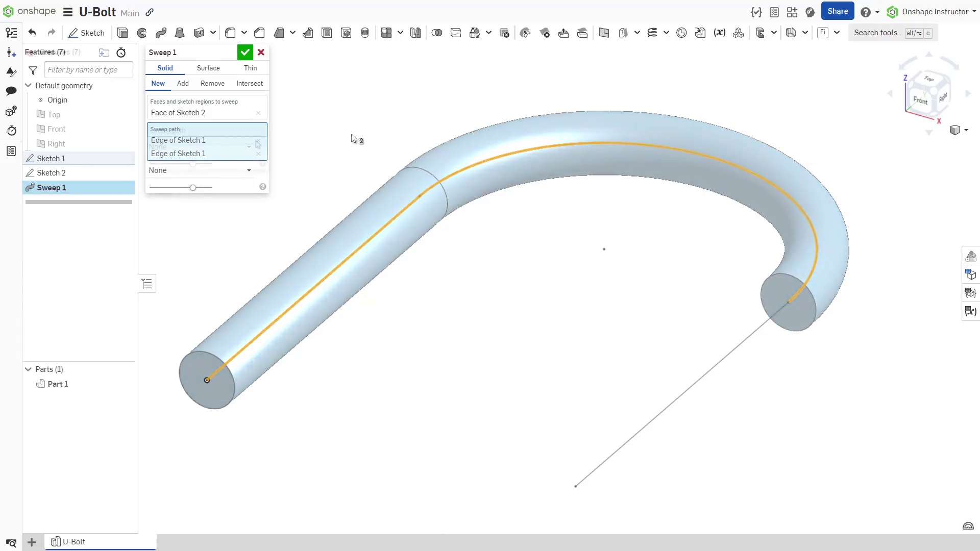Viewport: 980px width, 551px height.
Task: Open the Variable tool icon
Action: pyautogui.click(x=720, y=33)
